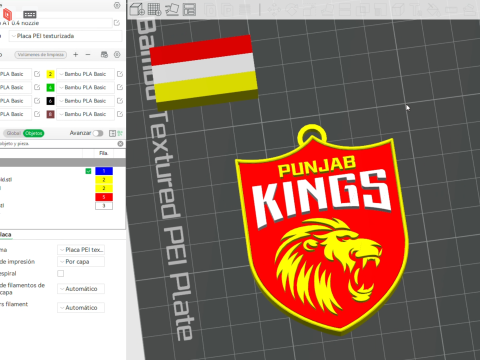Open filament 2 Bambu PLA Basic dropdown
This screenshot has width=480, height=360.
tap(85, 74)
